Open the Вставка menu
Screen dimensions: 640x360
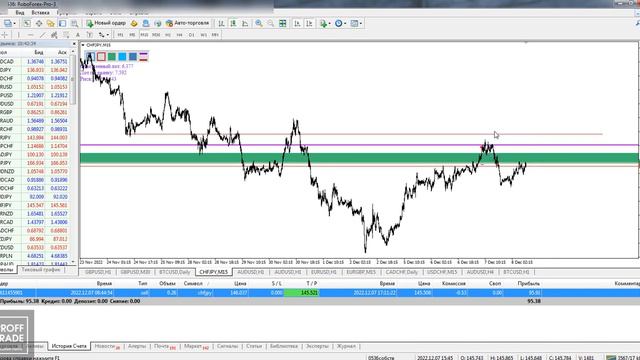click(x=40, y=13)
